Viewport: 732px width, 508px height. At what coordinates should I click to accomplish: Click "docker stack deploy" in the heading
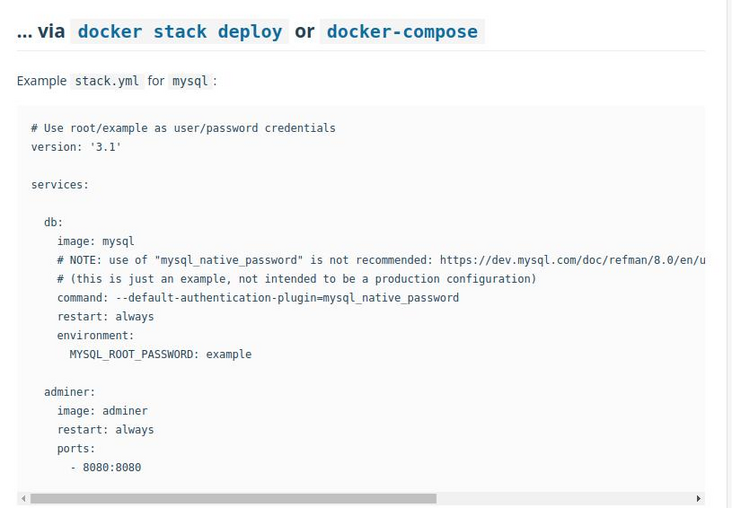[180, 32]
